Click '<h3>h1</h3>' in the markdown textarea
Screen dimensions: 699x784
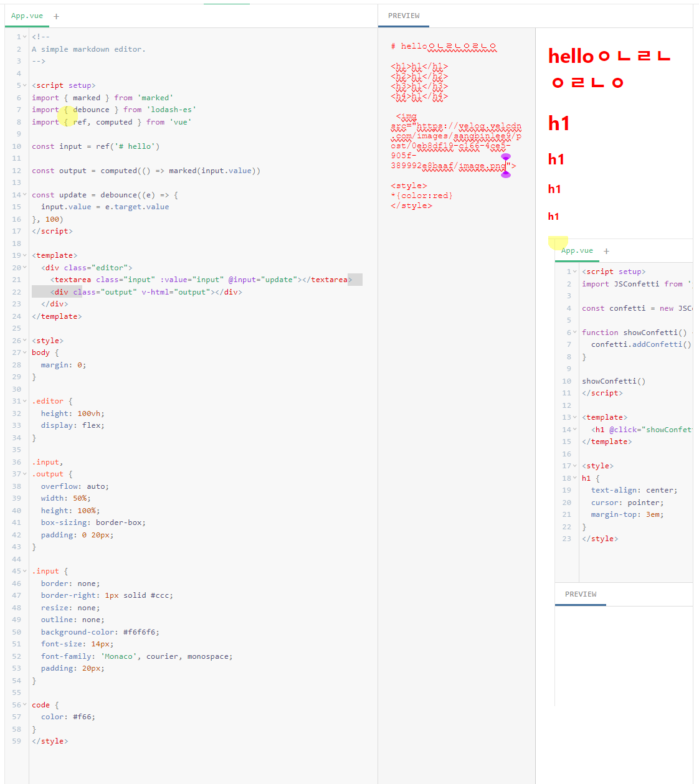pyautogui.click(x=419, y=86)
